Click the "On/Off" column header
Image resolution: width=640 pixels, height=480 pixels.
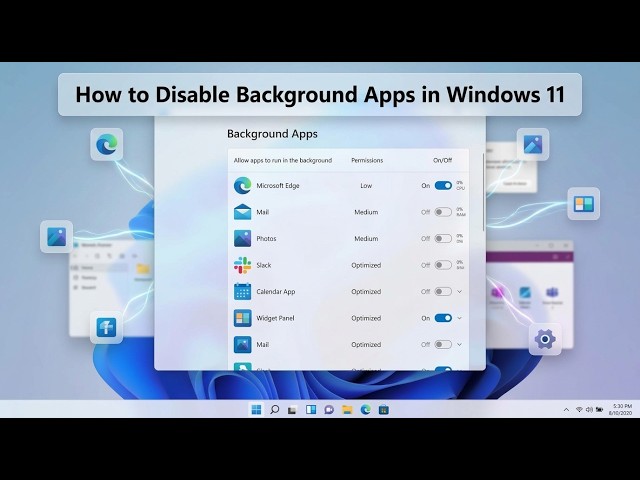tap(442, 160)
